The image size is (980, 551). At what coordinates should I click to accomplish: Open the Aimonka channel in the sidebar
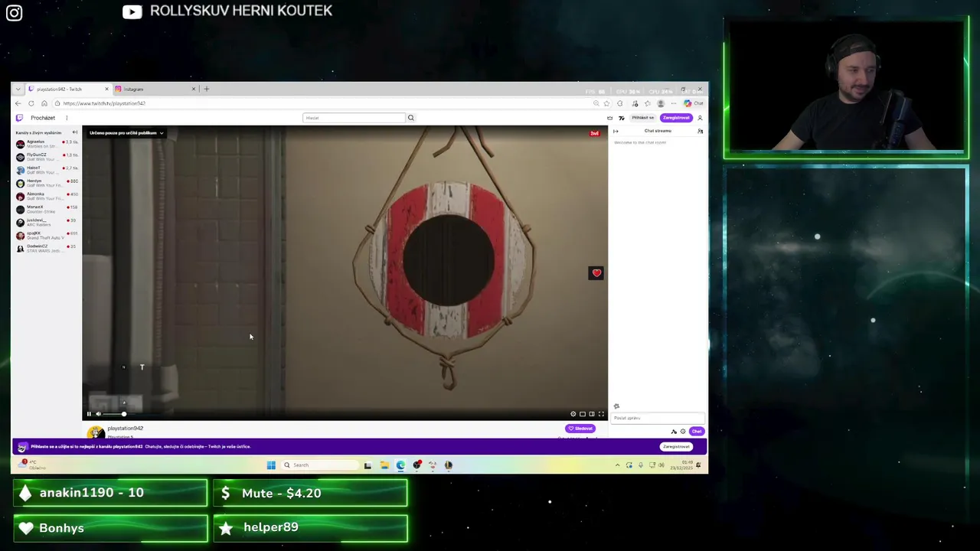point(47,196)
